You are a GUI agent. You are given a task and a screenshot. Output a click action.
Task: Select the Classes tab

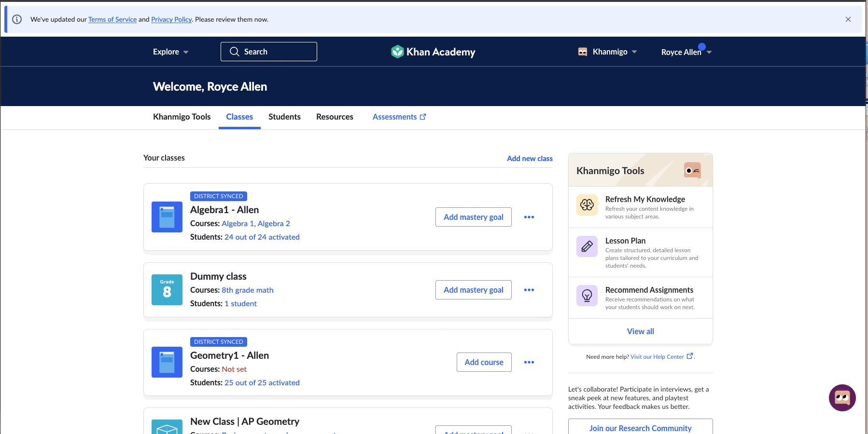point(239,117)
